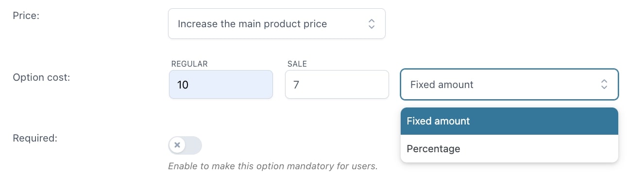The height and width of the screenshot is (178, 644).
Task: Open the "Increase the main product price" dropdown
Action: tap(276, 23)
